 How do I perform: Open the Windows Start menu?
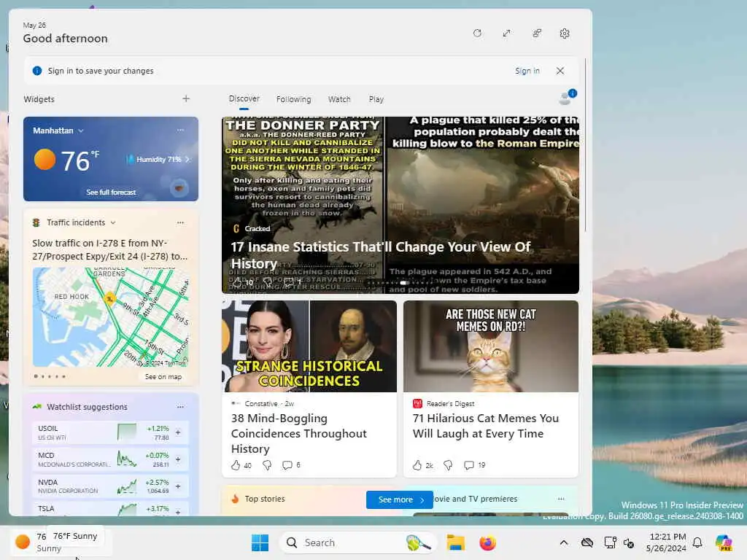[x=260, y=542]
